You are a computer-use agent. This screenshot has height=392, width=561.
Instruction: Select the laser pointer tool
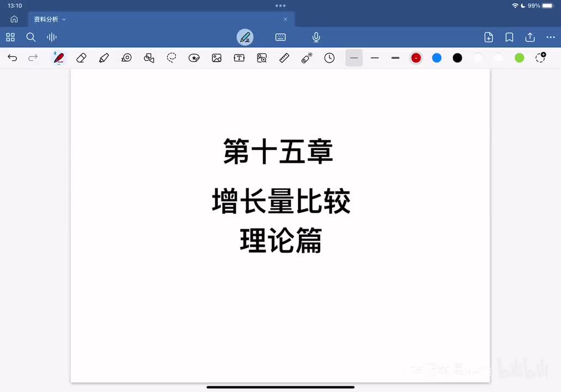[307, 58]
